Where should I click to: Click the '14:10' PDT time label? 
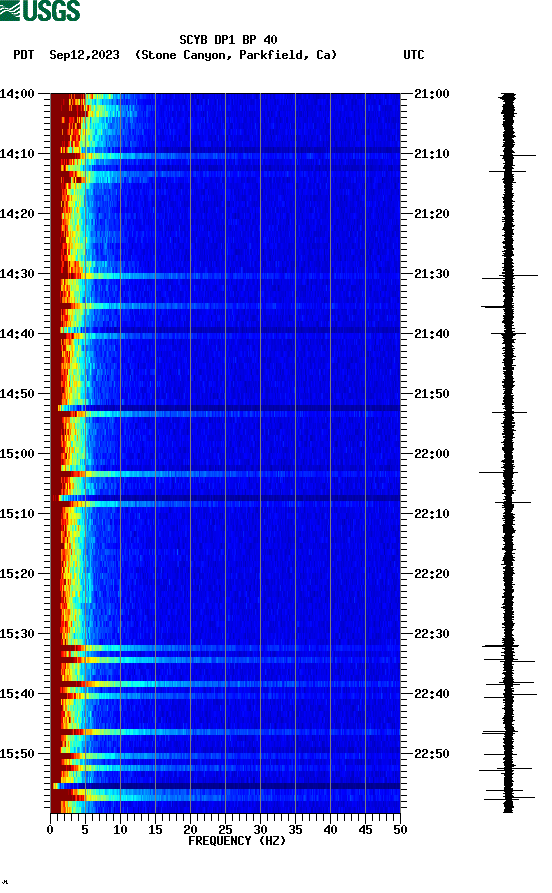click(x=17, y=154)
